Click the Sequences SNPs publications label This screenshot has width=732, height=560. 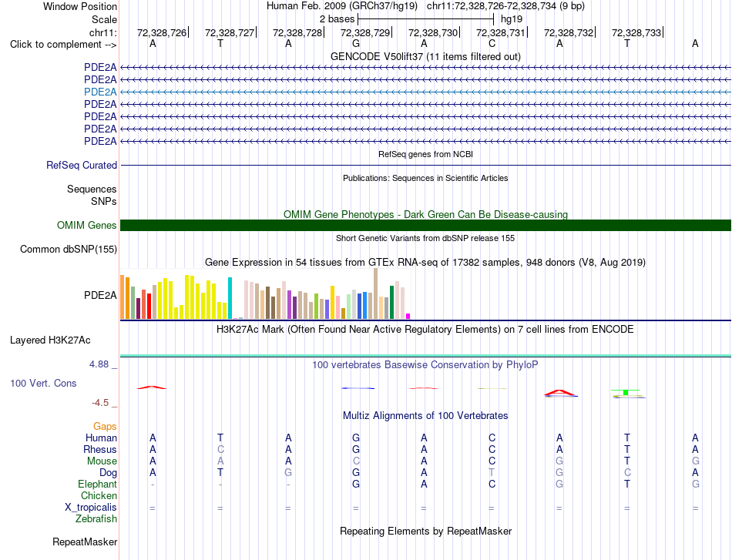click(92, 195)
